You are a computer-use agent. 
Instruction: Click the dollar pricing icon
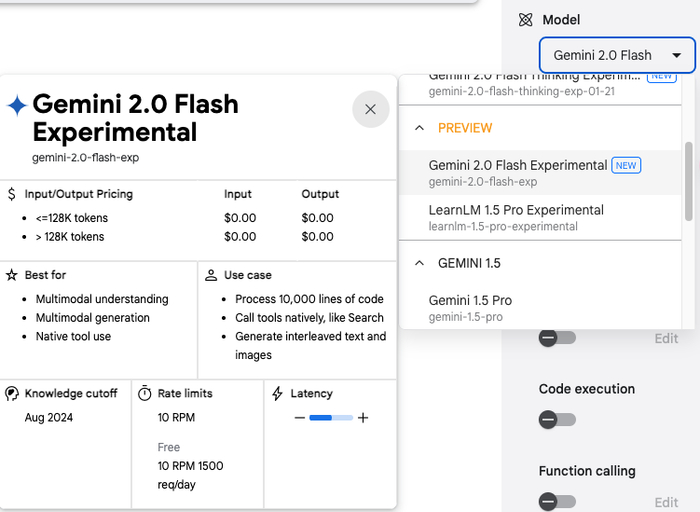[12, 194]
